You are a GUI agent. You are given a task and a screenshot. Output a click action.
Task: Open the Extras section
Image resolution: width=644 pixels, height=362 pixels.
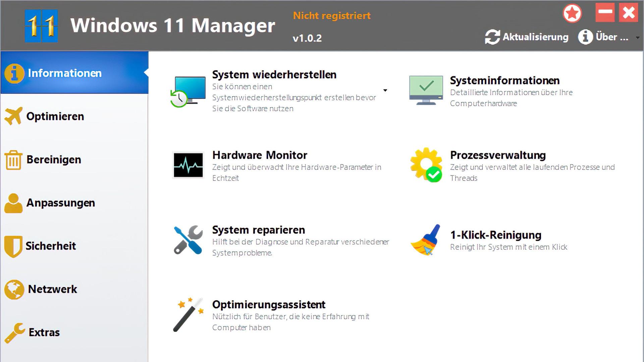(x=74, y=333)
